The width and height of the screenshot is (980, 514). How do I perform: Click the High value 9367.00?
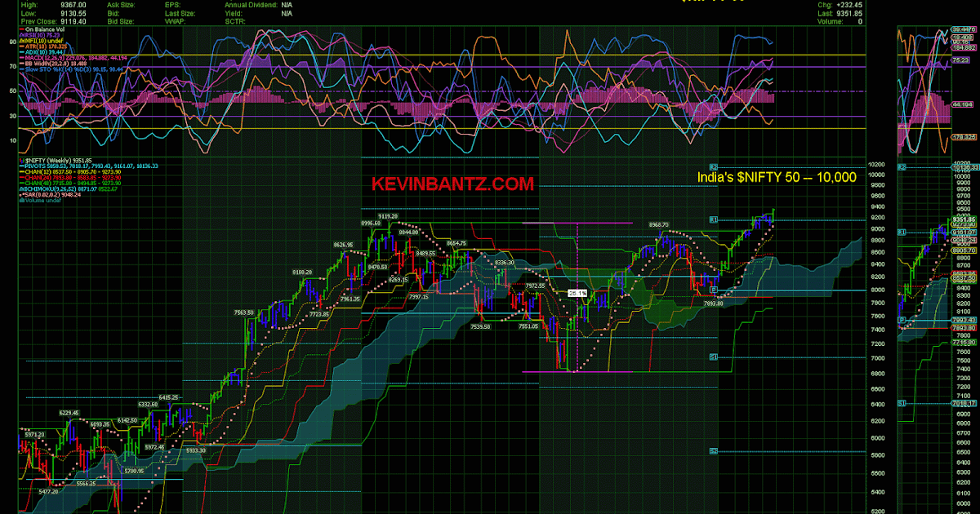pos(73,5)
